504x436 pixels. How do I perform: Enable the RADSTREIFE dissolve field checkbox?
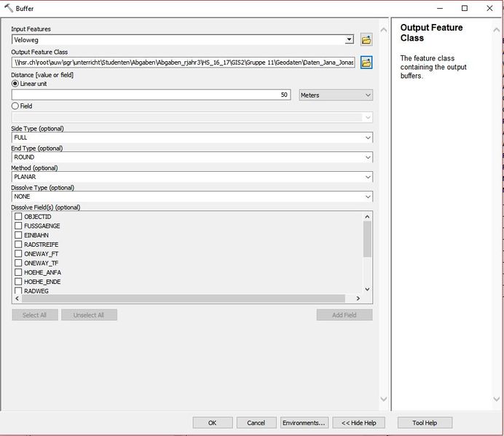(x=19, y=245)
